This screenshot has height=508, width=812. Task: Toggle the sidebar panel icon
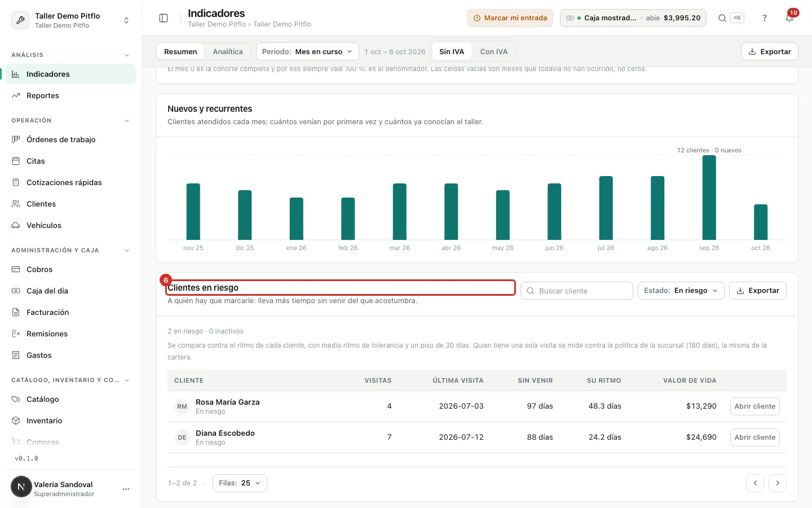coord(164,18)
